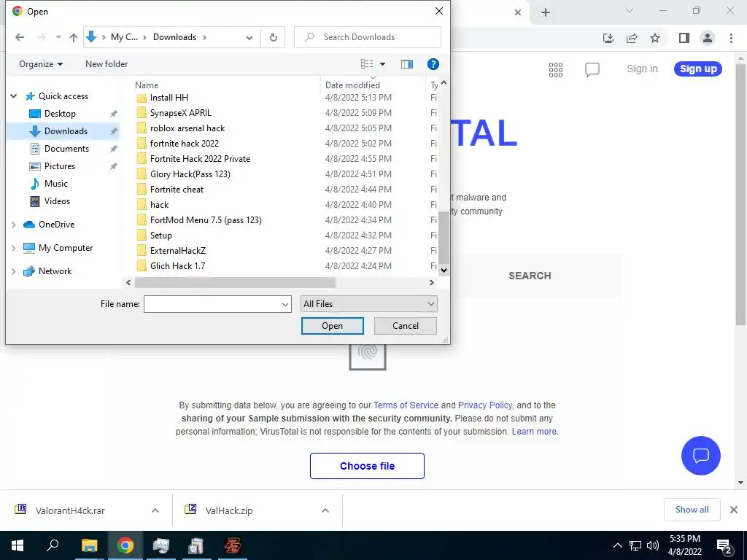Viewport: 747px width, 560px height.
Task: Click the Sign in link
Action: coord(642,69)
